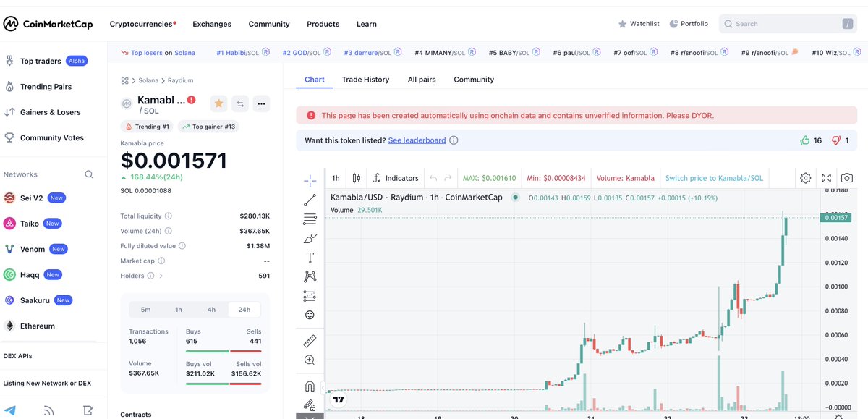Image resolution: width=868 pixels, height=419 pixels.
Task: Select the 24h stats interval
Action: coord(244,310)
